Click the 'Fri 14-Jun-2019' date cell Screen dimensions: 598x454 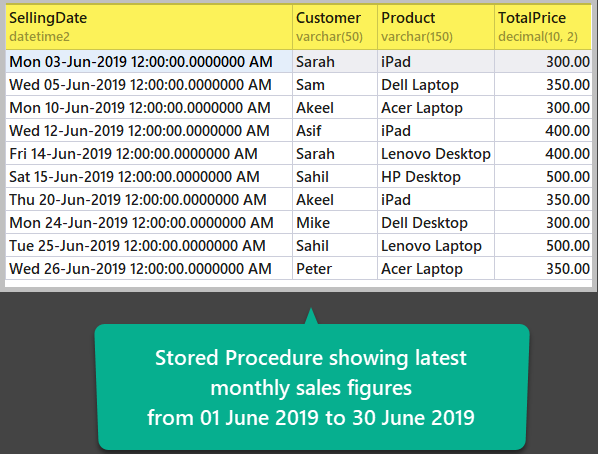[149, 153]
